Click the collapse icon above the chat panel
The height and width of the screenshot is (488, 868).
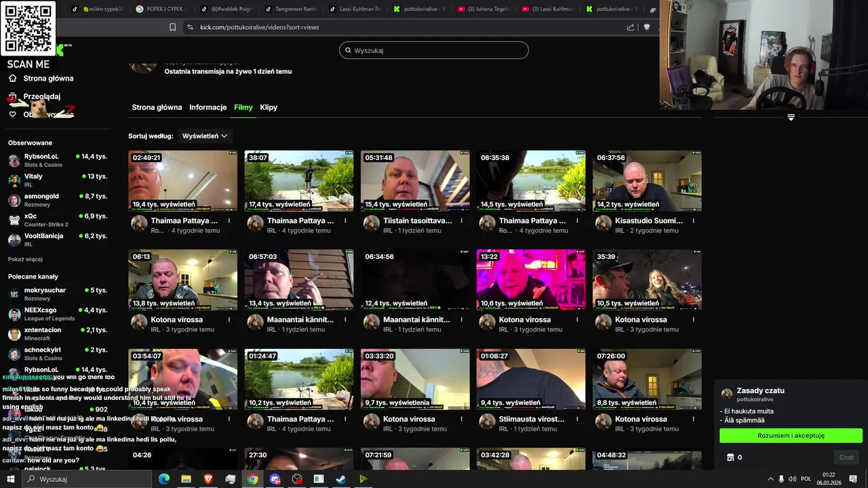point(791,117)
